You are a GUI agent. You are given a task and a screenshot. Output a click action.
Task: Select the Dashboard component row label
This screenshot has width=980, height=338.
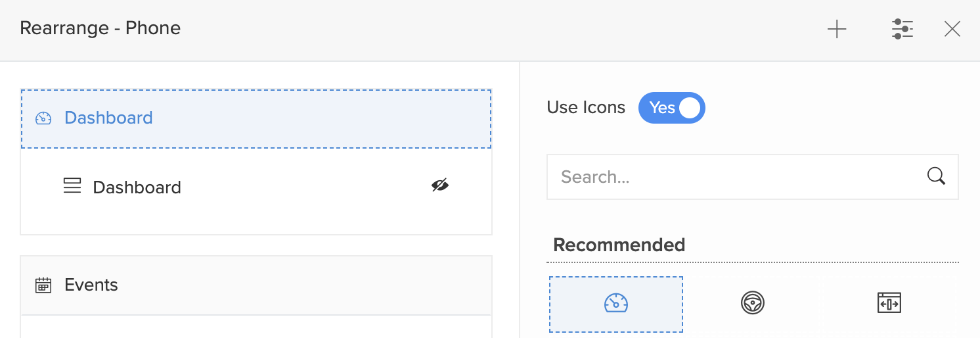[x=137, y=187]
